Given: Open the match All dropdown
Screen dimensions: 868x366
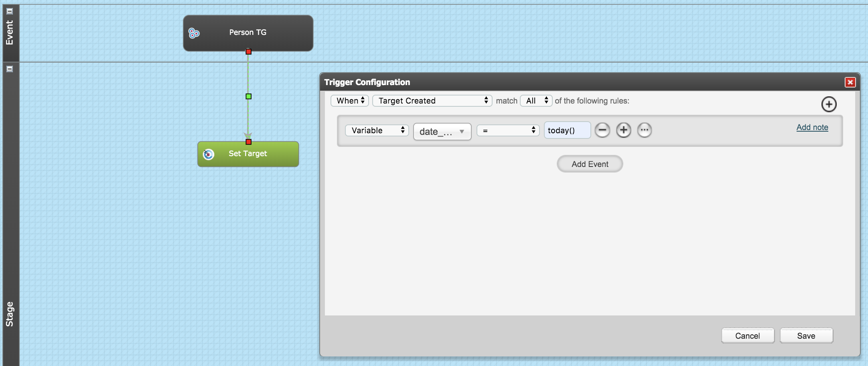Looking at the screenshot, I should (536, 101).
